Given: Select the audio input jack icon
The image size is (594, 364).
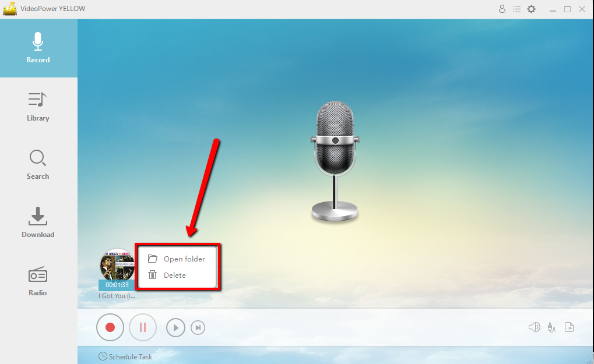Looking at the screenshot, I should [551, 327].
